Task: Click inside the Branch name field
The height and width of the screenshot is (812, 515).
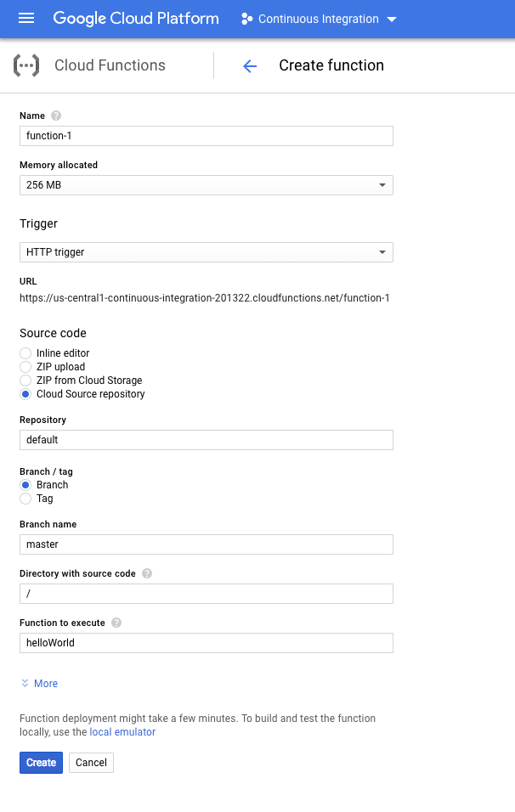Action: 206,544
